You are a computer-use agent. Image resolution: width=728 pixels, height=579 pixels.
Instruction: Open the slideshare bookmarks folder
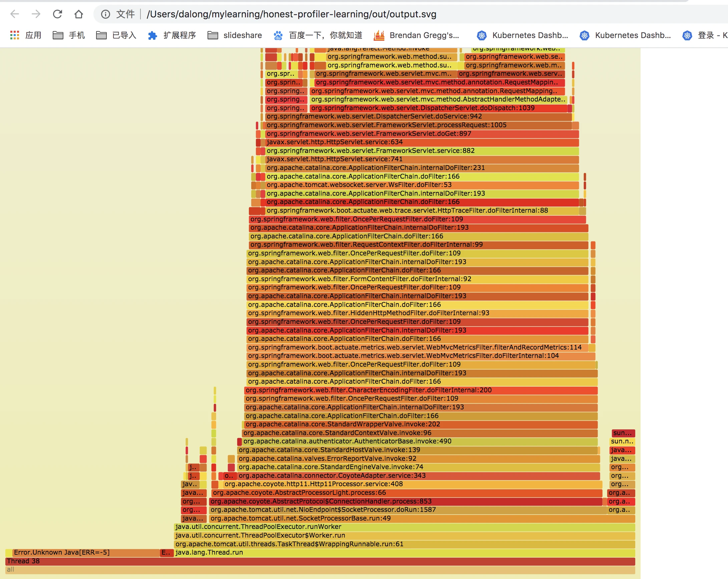click(x=235, y=35)
